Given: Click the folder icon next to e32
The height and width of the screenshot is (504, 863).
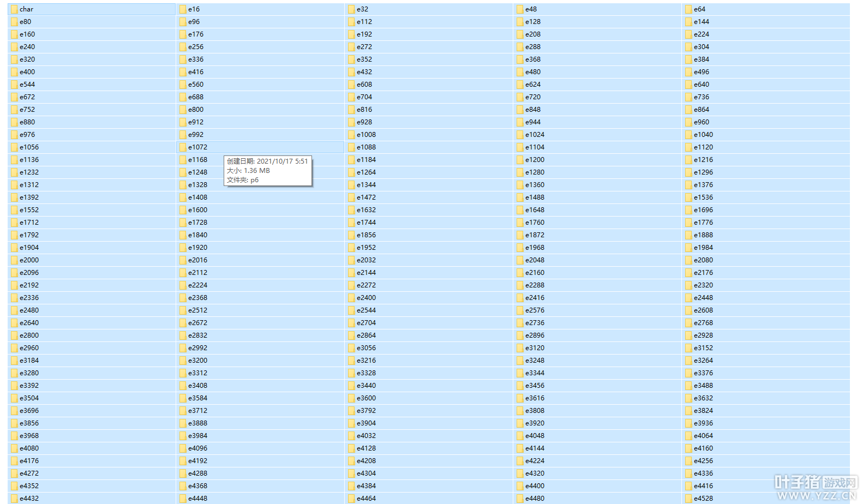Looking at the screenshot, I should coord(351,9).
